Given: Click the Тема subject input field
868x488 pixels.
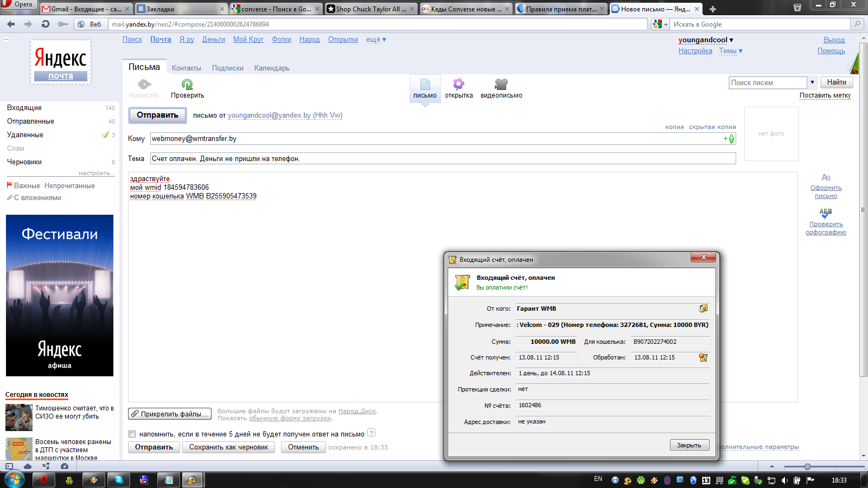Looking at the screenshot, I should 443,158.
